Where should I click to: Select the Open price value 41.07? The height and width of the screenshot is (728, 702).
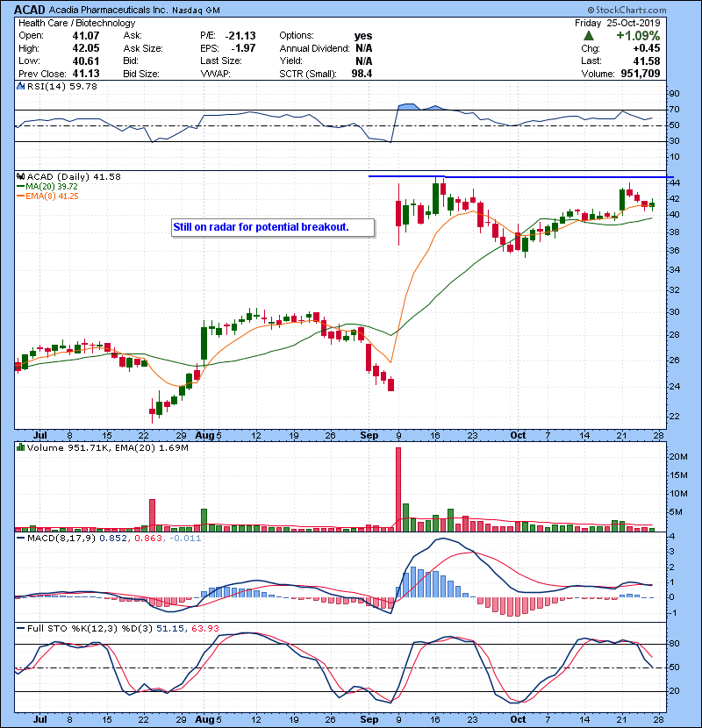[86, 36]
